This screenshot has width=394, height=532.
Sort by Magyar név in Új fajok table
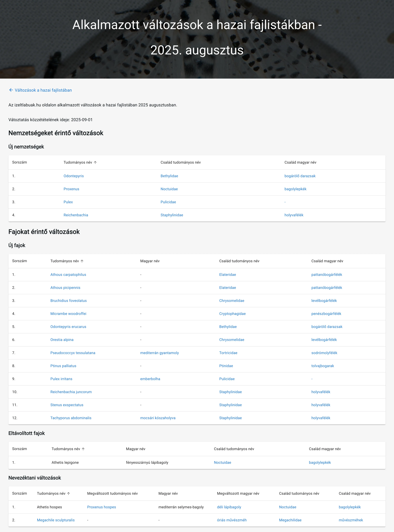[150, 261]
